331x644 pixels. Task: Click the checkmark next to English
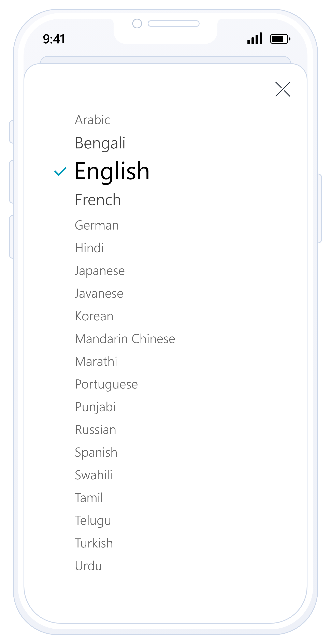pyautogui.click(x=60, y=172)
